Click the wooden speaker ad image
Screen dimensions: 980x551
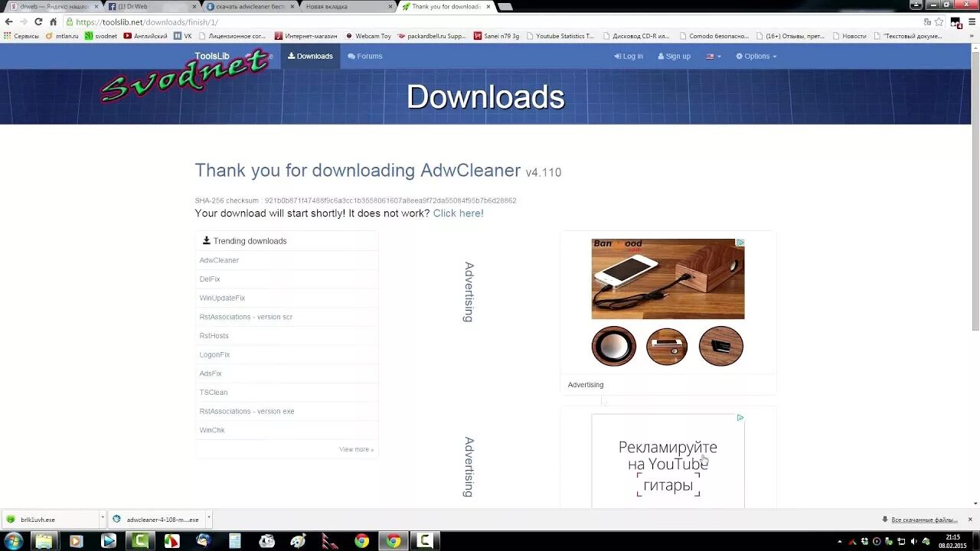[668, 279]
